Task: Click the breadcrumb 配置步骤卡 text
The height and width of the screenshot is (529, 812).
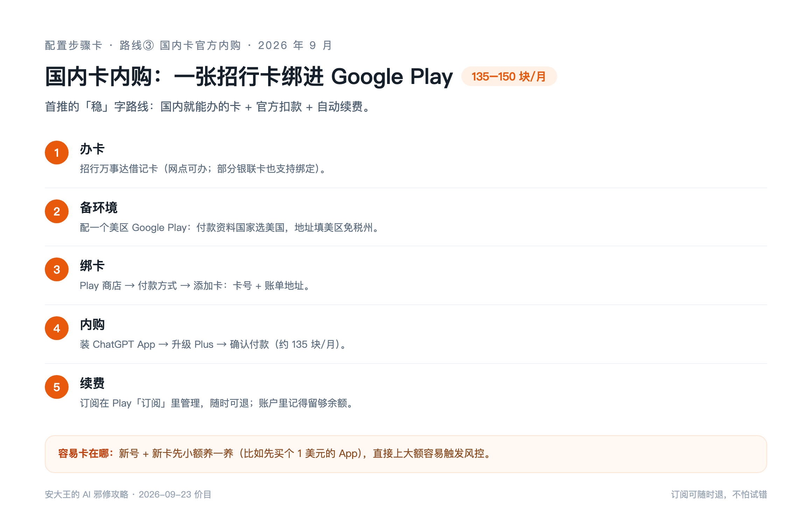Action: click(x=73, y=45)
